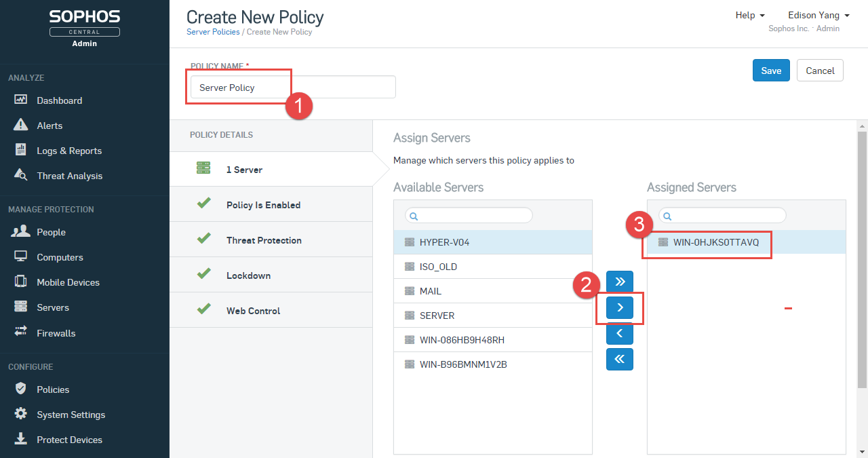Click the People icon in sidebar
This screenshot has width=868, height=458.
20,231
